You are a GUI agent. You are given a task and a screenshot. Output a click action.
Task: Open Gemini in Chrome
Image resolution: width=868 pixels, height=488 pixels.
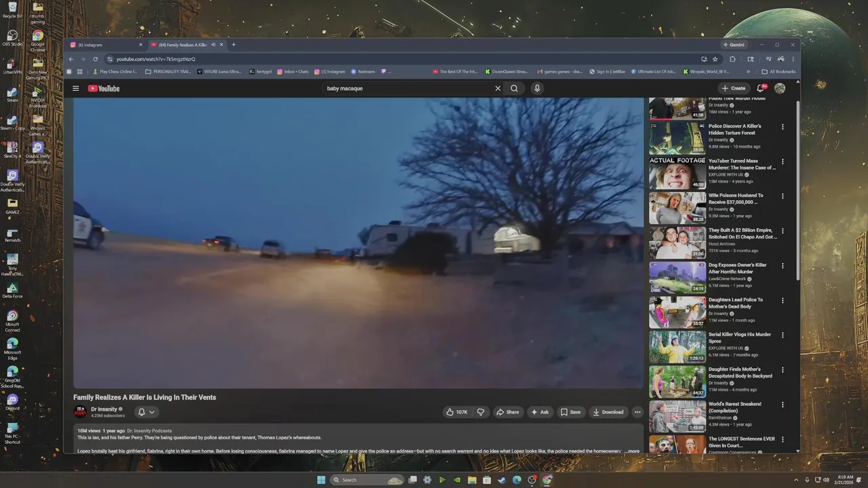pyautogui.click(x=734, y=45)
